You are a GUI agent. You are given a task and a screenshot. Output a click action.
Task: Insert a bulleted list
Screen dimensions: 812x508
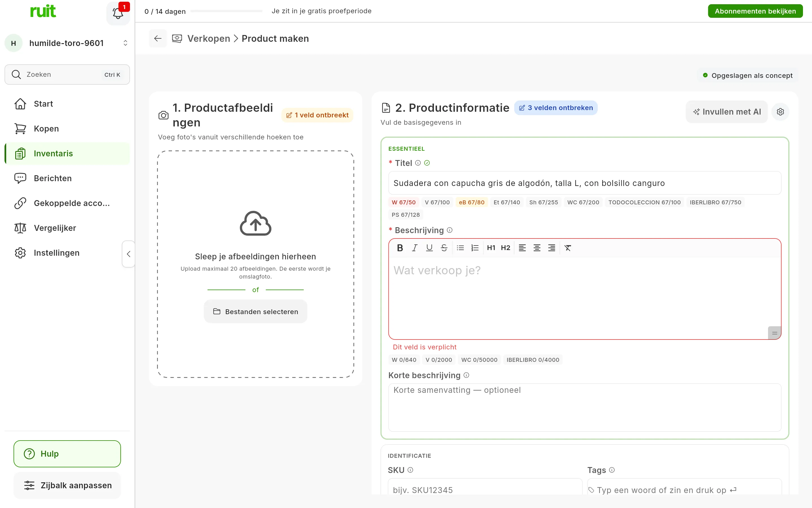pyautogui.click(x=460, y=248)
